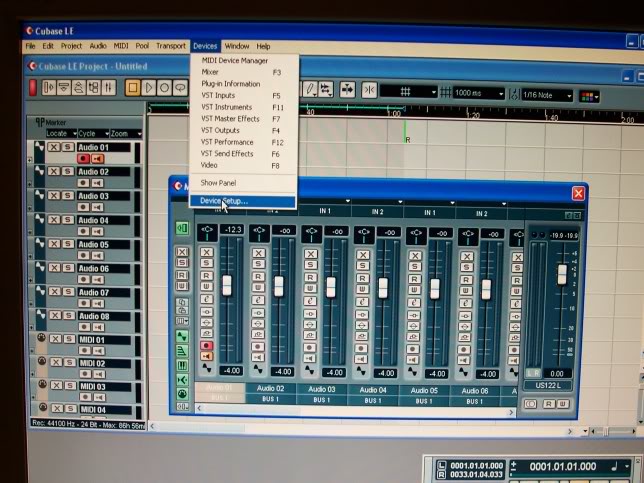Click mixer common panel solo-all button
Screen dimensions: 644x483
tap(182, 263)
